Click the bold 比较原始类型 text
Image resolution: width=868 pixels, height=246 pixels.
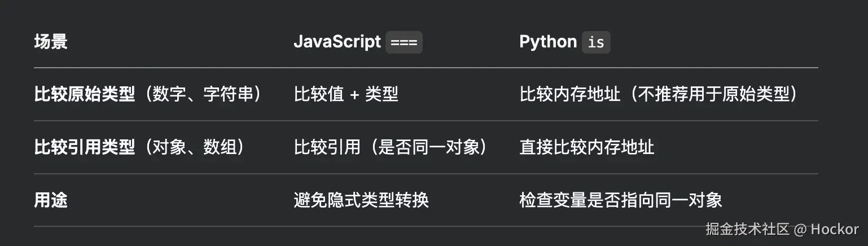click(85, 94)
